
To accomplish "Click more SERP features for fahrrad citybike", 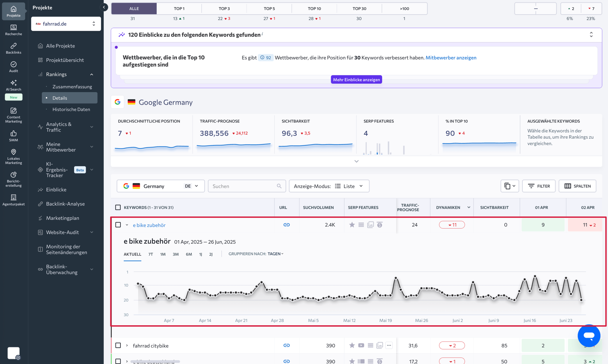I will coord(389,345).
